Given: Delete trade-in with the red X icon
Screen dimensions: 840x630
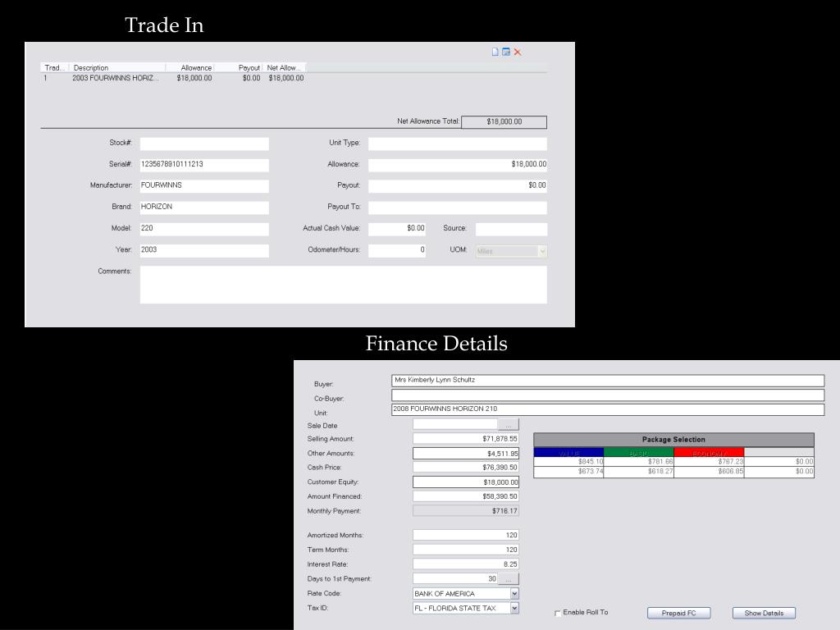Looking at the screenshot, I should click(x=518, y=52).
